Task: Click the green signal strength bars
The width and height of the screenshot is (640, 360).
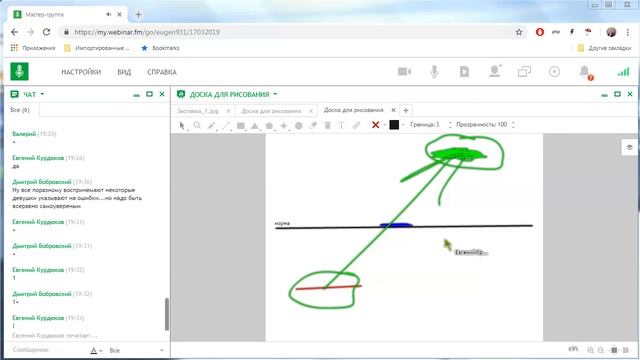Action: coord(623,72)
